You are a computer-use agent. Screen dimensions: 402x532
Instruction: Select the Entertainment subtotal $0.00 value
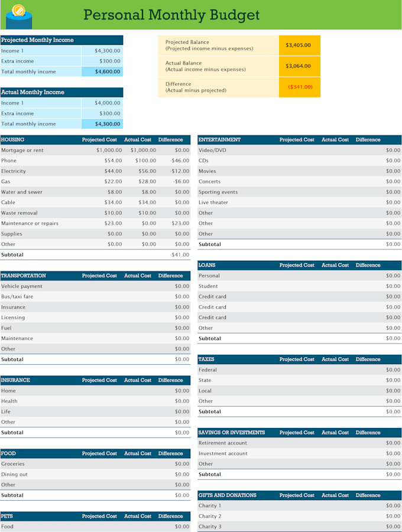393,244
